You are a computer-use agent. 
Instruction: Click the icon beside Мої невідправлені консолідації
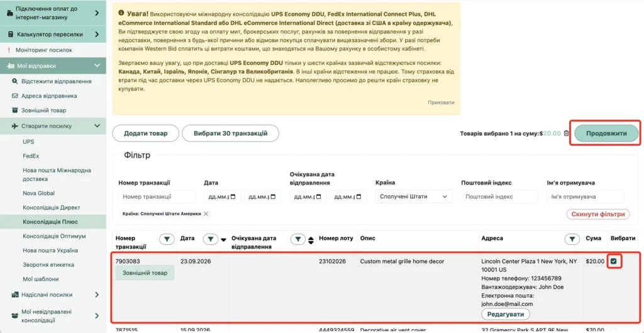tap(15, 316)
